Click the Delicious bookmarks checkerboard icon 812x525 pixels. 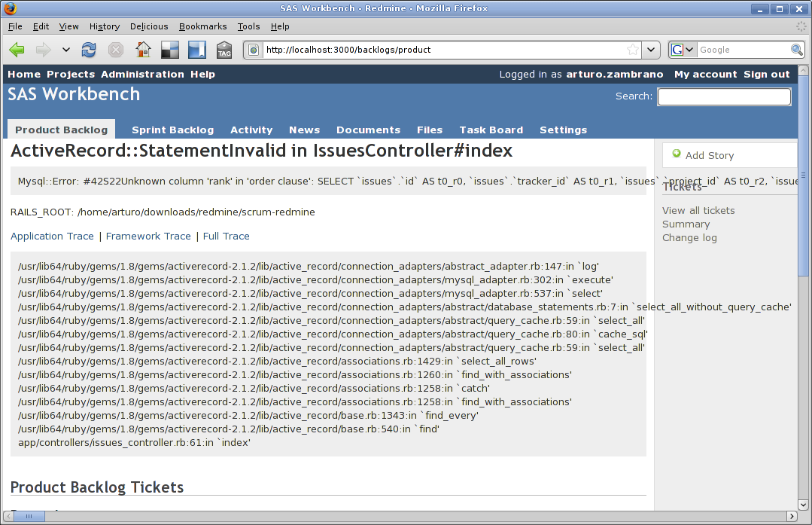point(170,50)
